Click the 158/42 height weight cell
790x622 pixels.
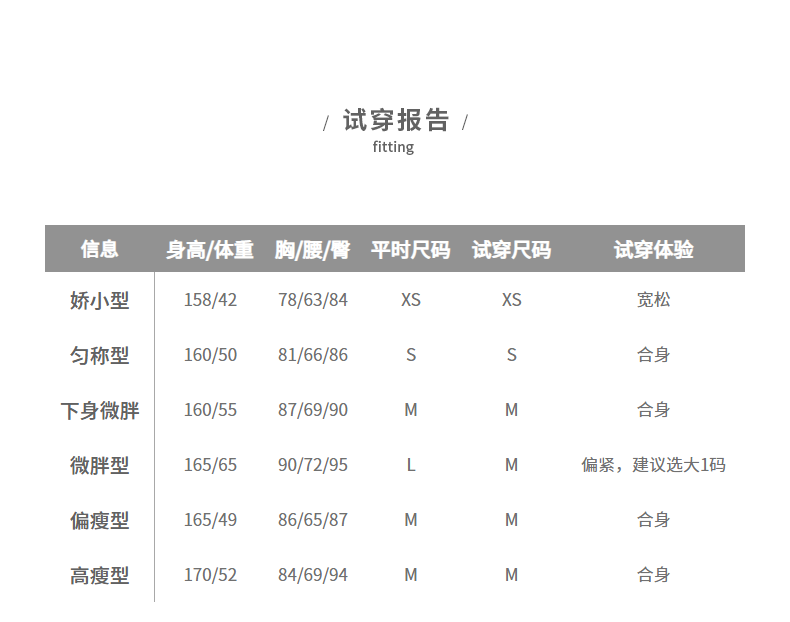pyautogui.click(x=210, y=300)
